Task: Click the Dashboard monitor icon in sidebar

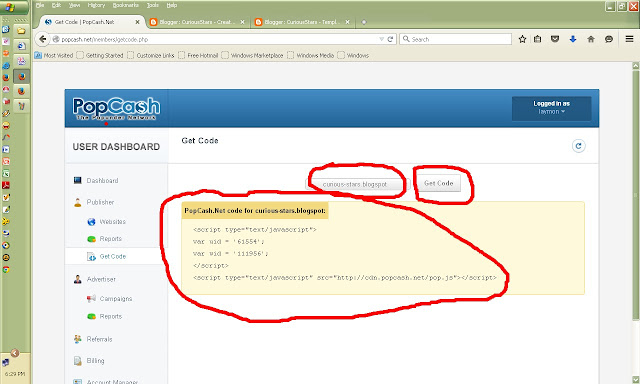Action: pyautogui.click(x=78, y=180)
